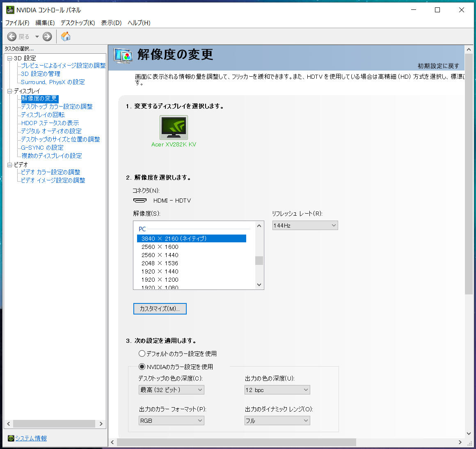Select the Acer XV282K KV display icon

[174, 128]
